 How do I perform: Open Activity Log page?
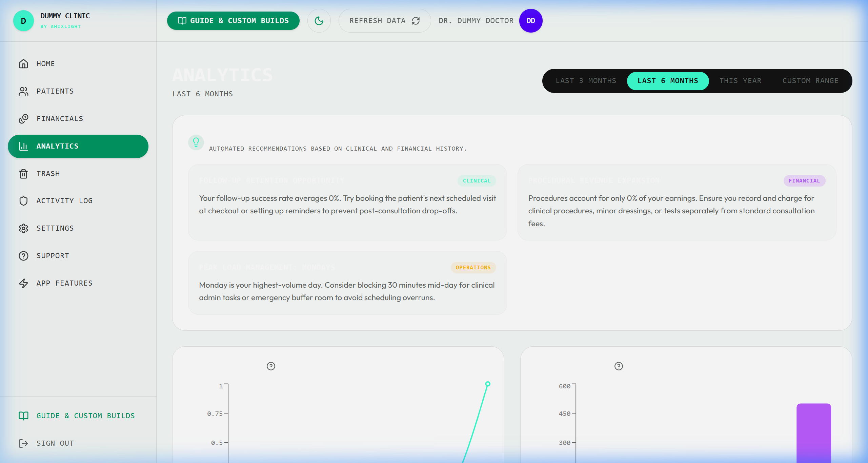(78, 201)
